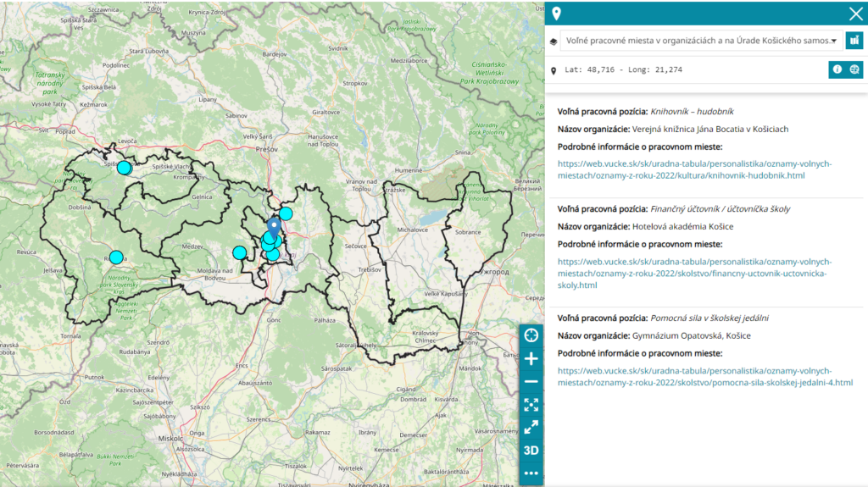Zoom out with the minus button
The image size is (868, 487).
coord(531,382)
